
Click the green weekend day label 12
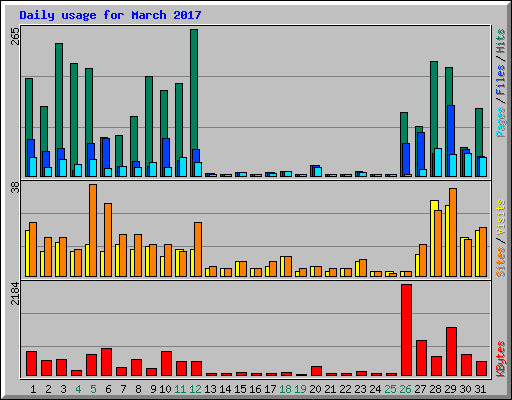click(195, 389)
